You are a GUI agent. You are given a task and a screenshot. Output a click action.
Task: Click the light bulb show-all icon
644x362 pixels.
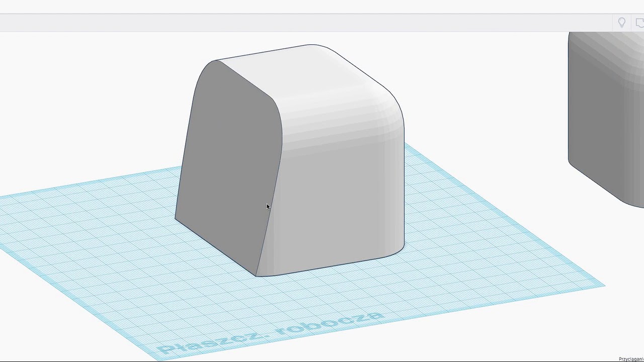coord(622,23)
